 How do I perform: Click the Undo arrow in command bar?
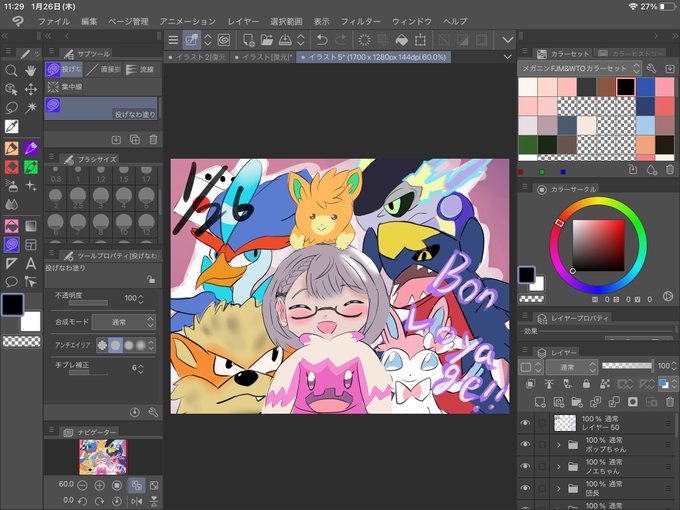pyautogui.click(x=321, y=40)
